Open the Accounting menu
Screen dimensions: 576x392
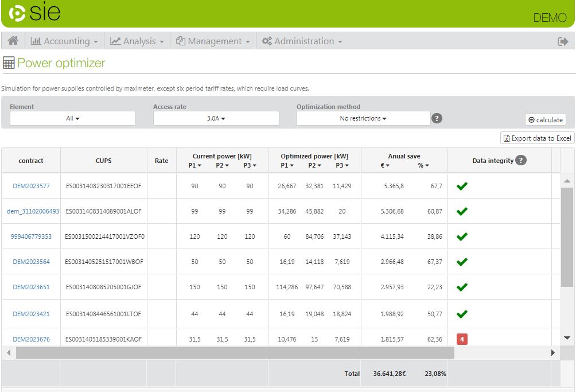coord(64,41)
